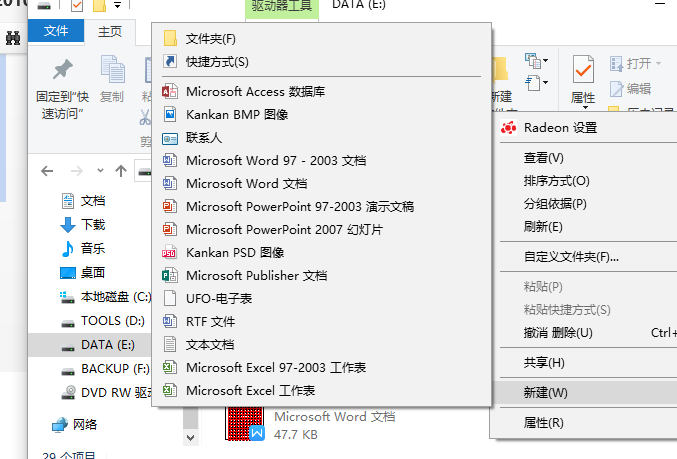Click the quick access new folder icon
This screenshot has width=677, height=459.
pos(99,5)
